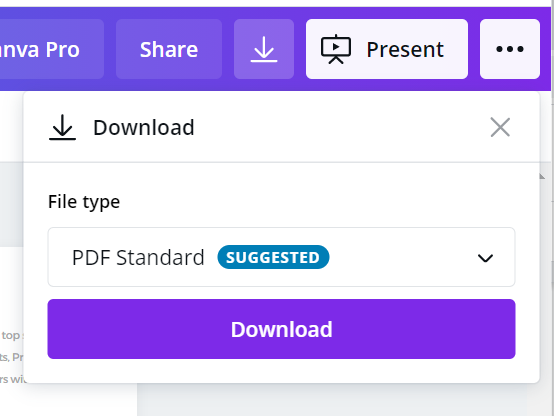Open the Share button in header
Viewport: 554px width, 416px height.
[x=169, y=49]
